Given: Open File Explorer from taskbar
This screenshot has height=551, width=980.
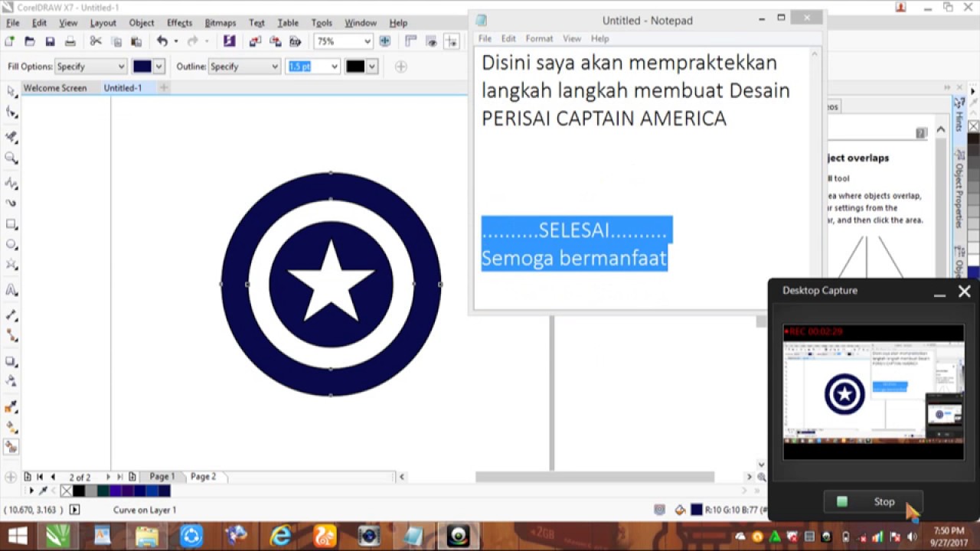Looking at the screenshot, I should pyautogui.click(x=146, y=536).
